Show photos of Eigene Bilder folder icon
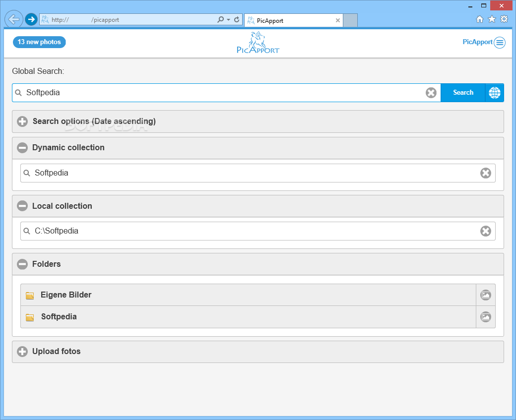Viewport: 516px width, 420px height. click(x=485, y=295)
